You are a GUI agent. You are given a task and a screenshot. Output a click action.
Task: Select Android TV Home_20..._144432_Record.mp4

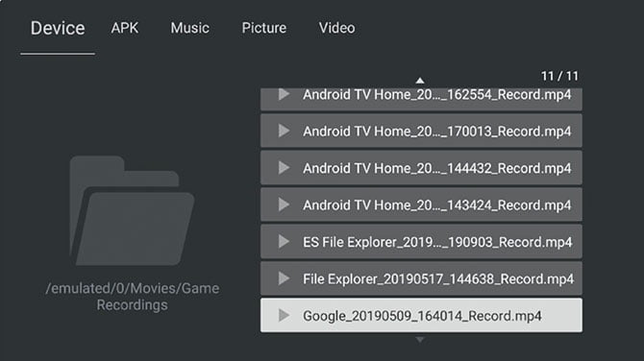click(421, 168)
